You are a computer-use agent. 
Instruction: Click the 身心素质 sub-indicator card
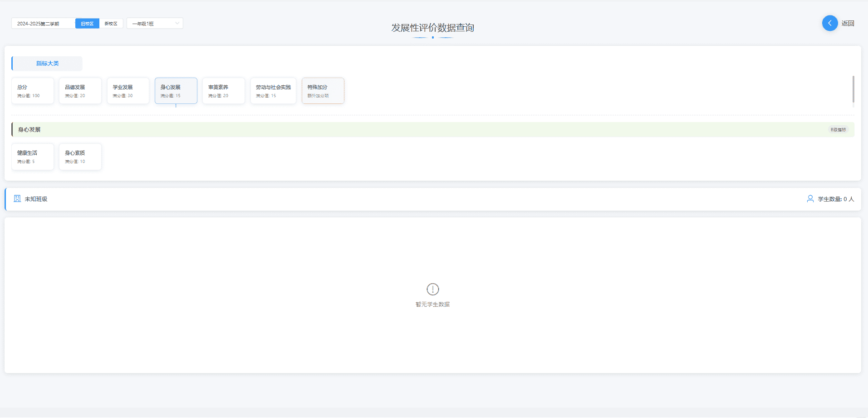coord(80,157)
